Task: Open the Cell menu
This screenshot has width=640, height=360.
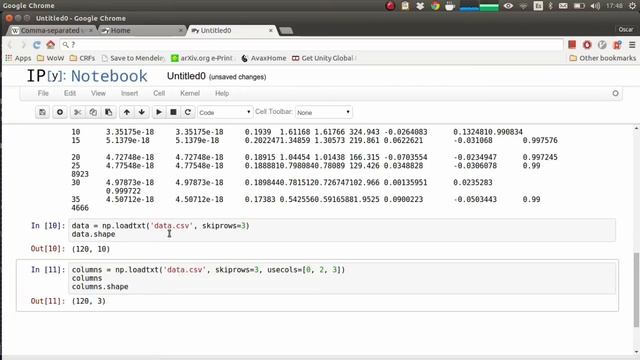Action: click(159, 93)
